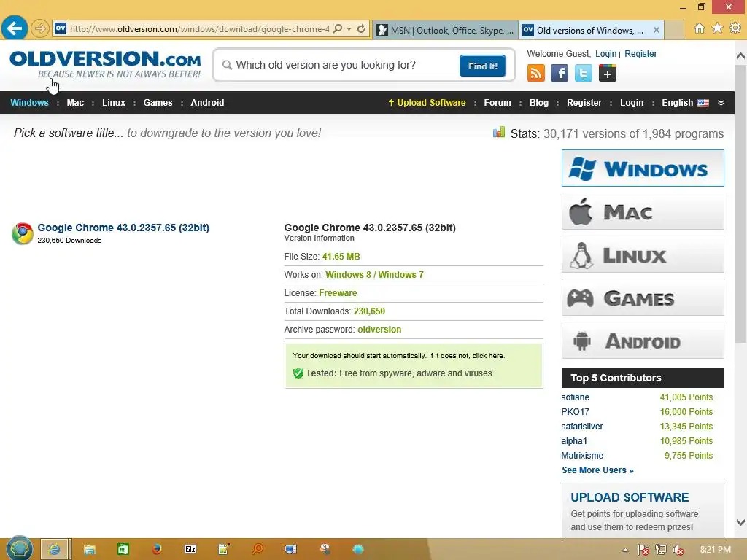Go back with the browser back arrow
This screenshot has height=560, width=747.
[x=15, y=28]
